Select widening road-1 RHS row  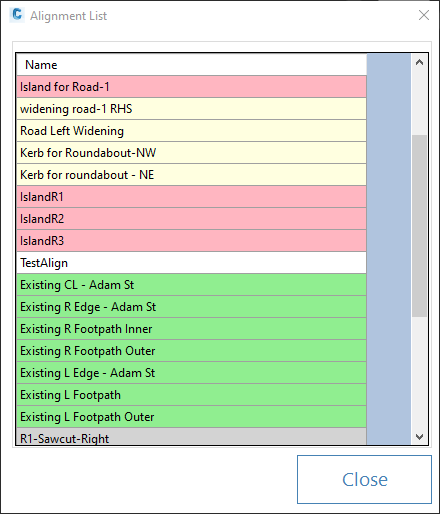pyautogui.click(x=192, y=109)
